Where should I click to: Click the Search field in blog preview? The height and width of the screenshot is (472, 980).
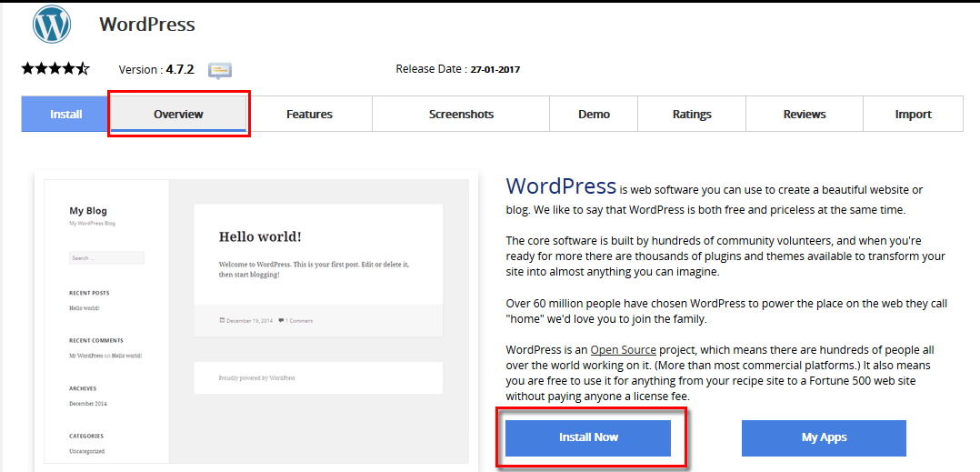(107, 257)
